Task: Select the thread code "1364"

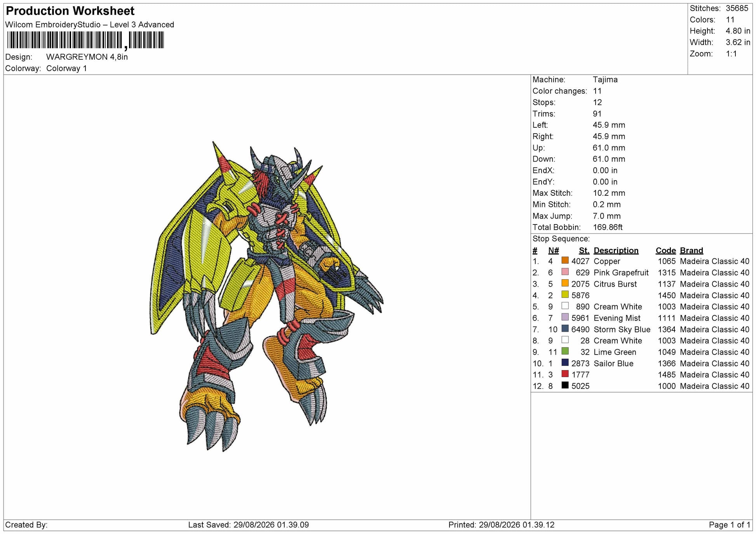Action: pos(667,329)
